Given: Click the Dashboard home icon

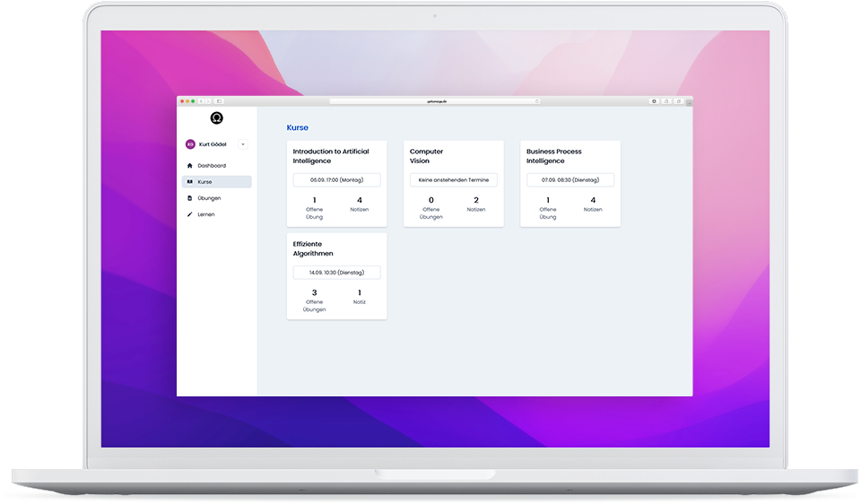Looking at the screenshot, I should tap(189, 165).
